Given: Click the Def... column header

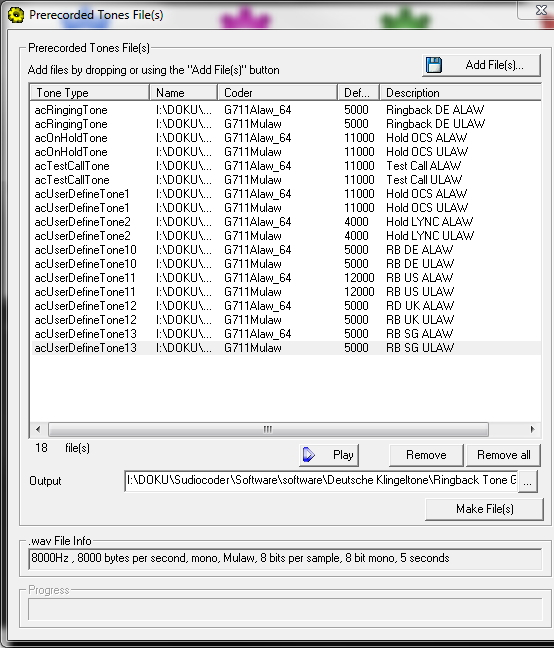Looking at the screenshot, I should 359,93.
